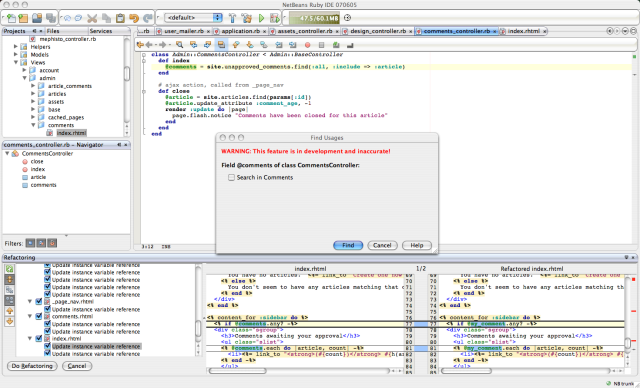Click the orange Undo arrow icon
The height and width of the screenshot is (388, 640).
point(134,18)
